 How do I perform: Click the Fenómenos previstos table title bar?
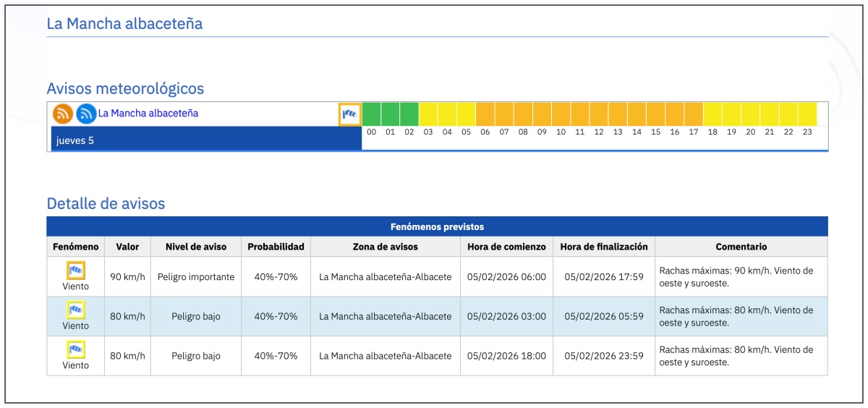437,226
